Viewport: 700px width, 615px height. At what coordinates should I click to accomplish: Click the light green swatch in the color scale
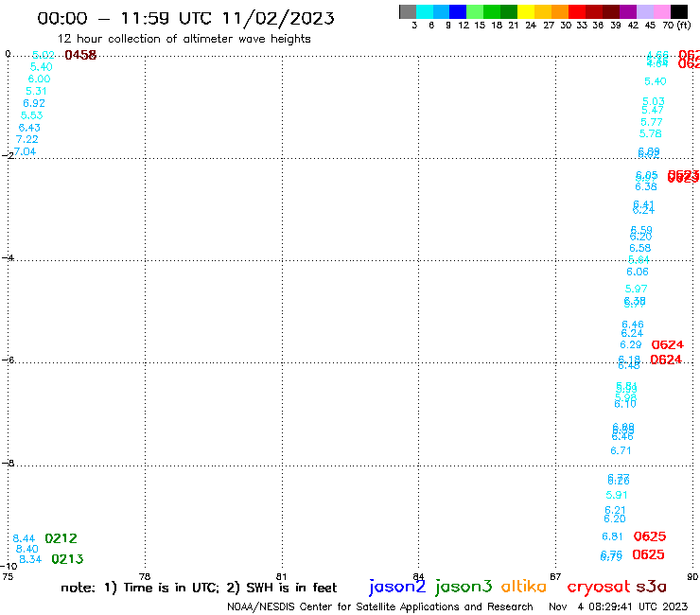click(475, 12)
